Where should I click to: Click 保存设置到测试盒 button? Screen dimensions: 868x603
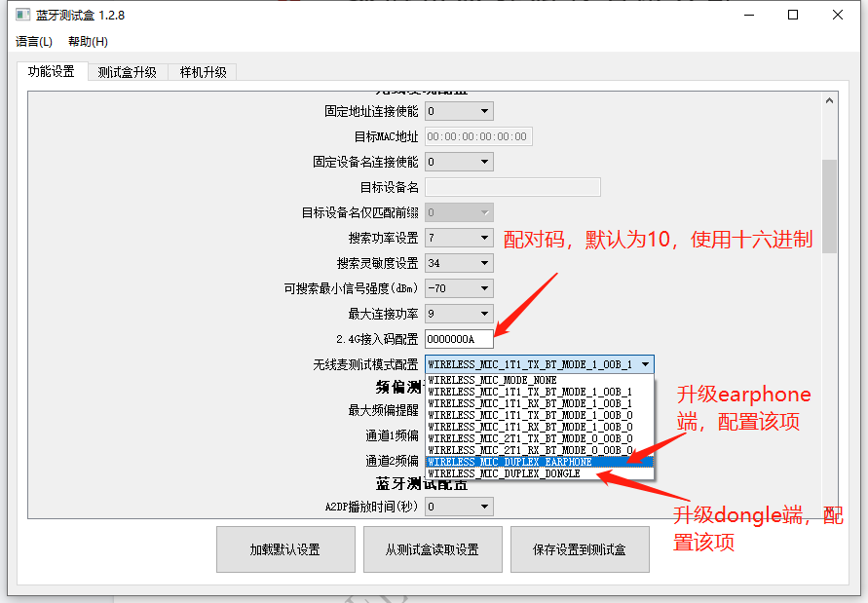580,549
